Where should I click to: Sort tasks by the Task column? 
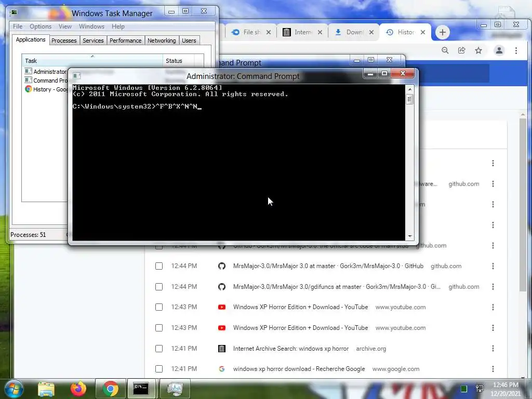click(x=92, y=61)
